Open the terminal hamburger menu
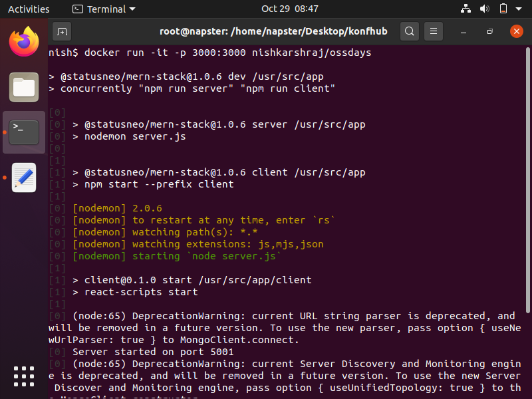The width and height of the screenshot is (532, 399). tap(434, 31)
